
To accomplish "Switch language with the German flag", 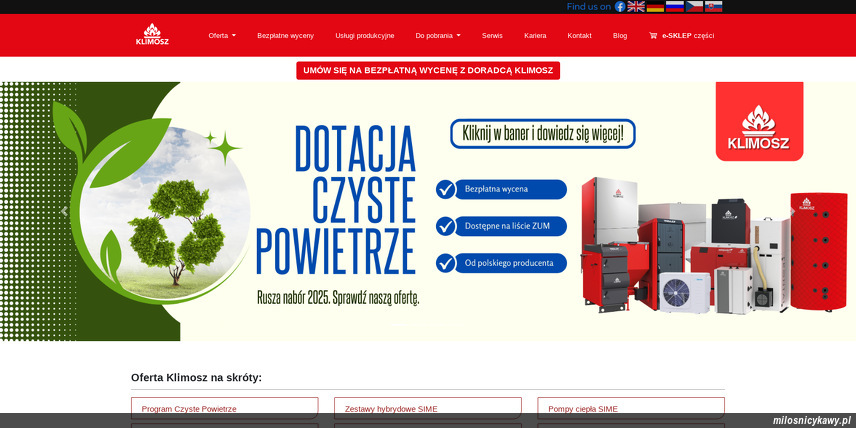I will (x=655, y=7).
